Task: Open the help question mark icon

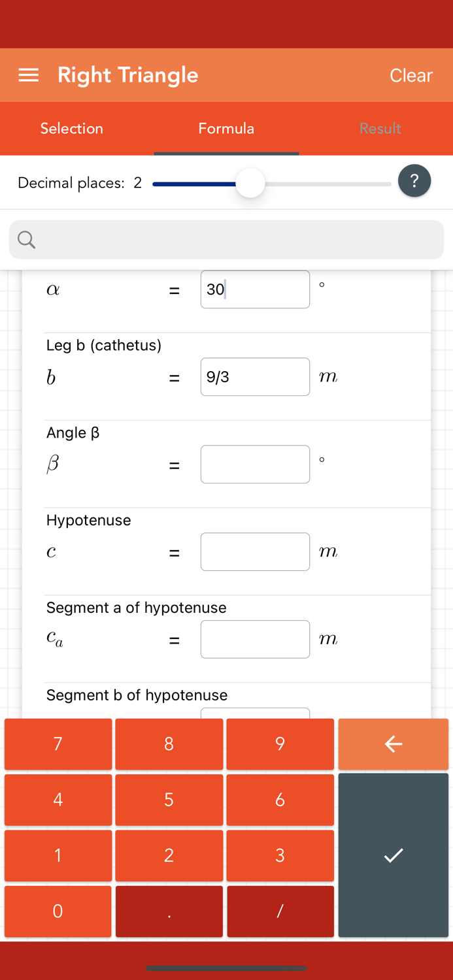Action: tap(414, 180)
